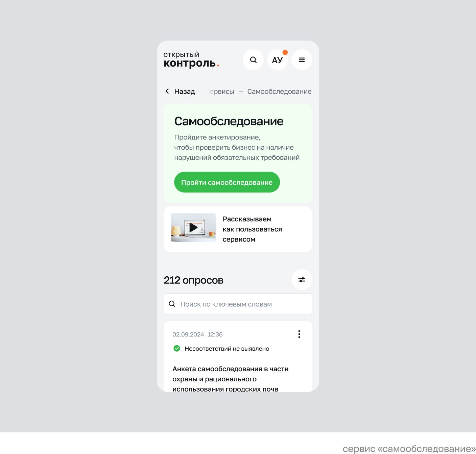Open the Сервисы breadcrumb

pyautogui.click(x=221, y=92)
